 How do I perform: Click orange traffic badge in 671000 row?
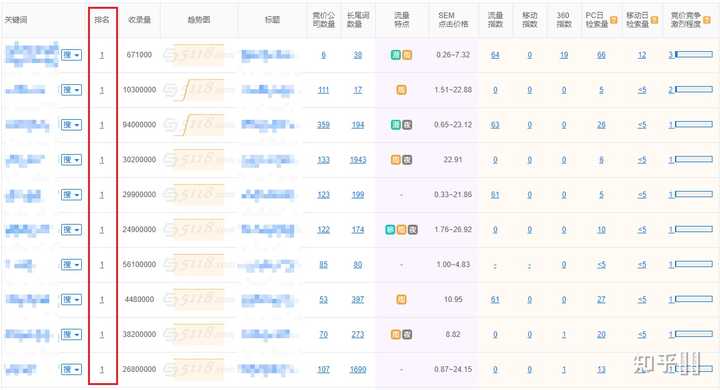pyautogui.click(x=407, y=55)
